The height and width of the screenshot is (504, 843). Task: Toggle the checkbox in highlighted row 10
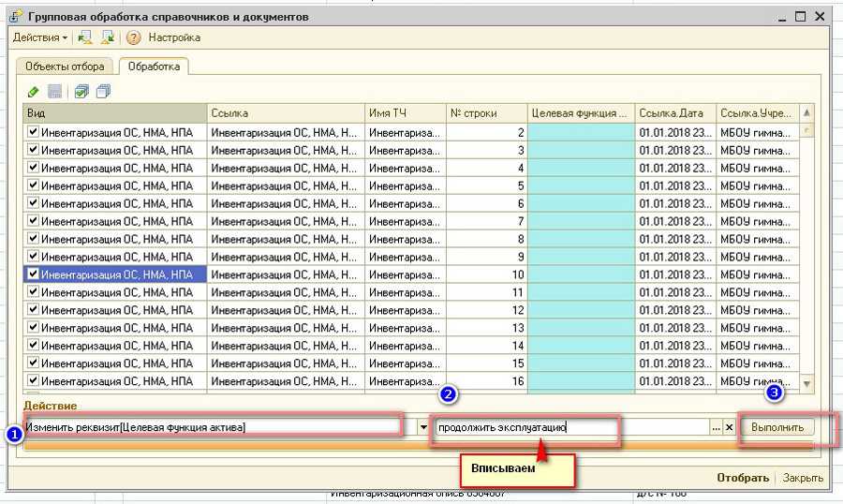(33, 274)
